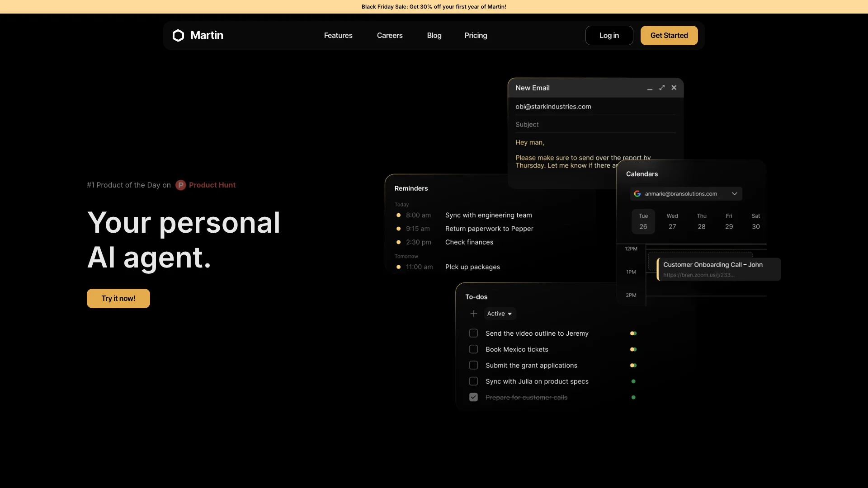Screen dimensions: 868x488
Task: Click the Product Hunt logo icon
Action: pos(181,185)
